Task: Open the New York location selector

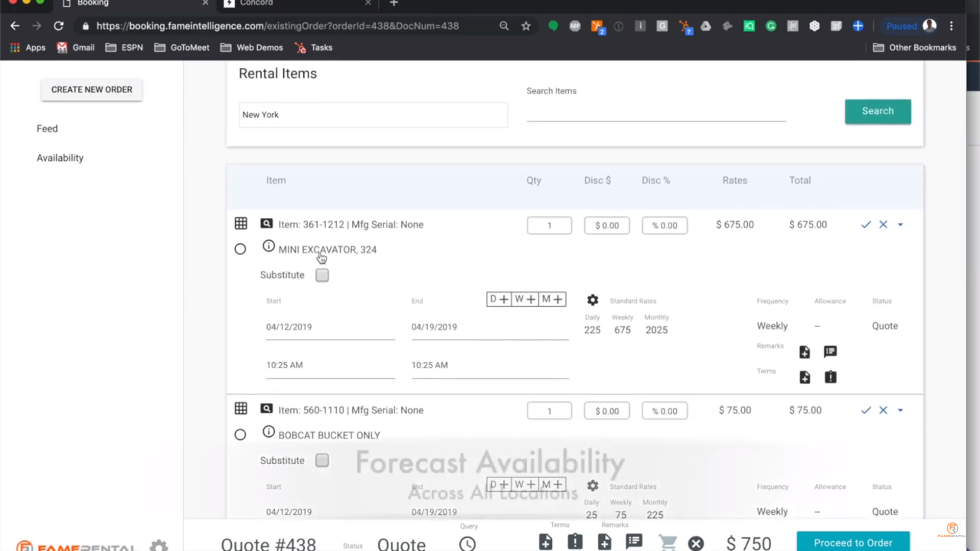Action: point(373,115)
